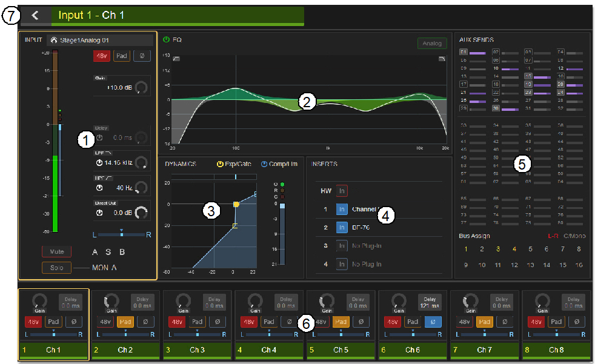This screenshot has height=364, width=595.
Task: Toggle the Pad in Input panel
Action: click(x=121, y=56)
